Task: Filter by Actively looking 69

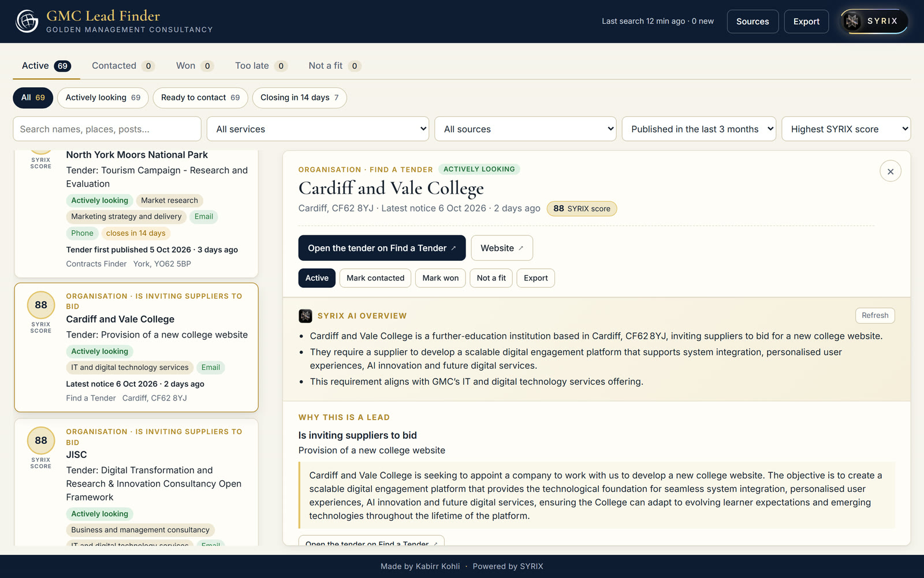Action: pyautogui.click(x=103, y=98)
